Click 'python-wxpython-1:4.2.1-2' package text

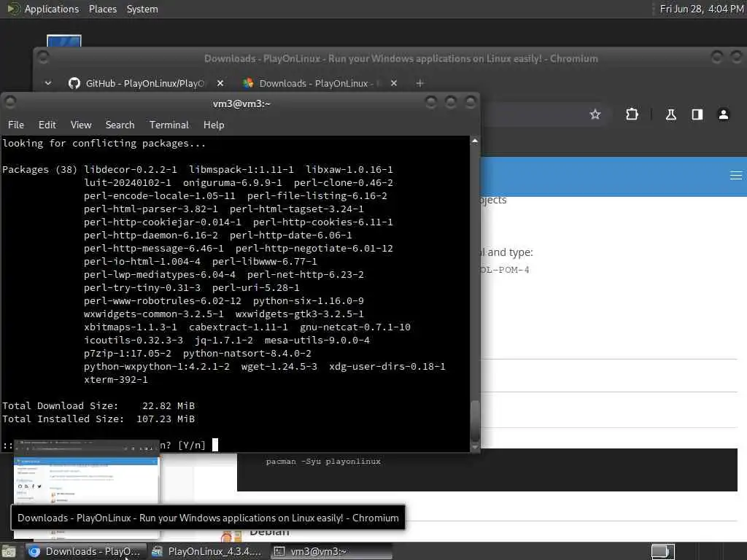point(157,367)
